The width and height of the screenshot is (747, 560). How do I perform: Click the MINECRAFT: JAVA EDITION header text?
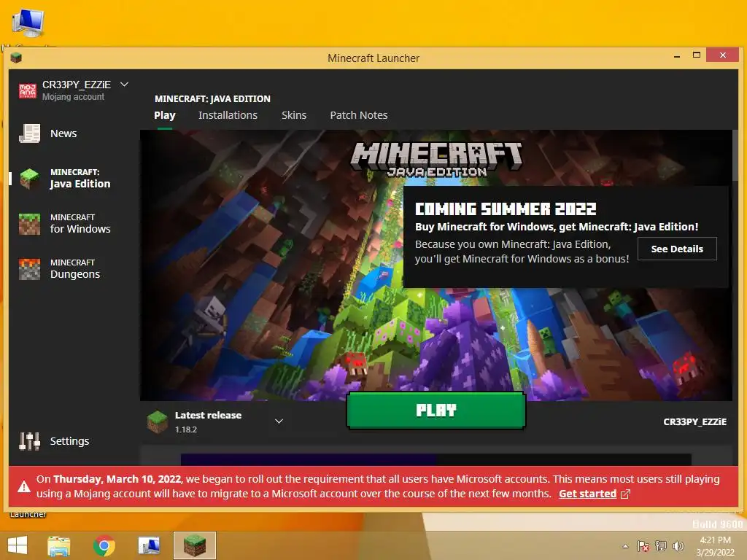(212, 98)
